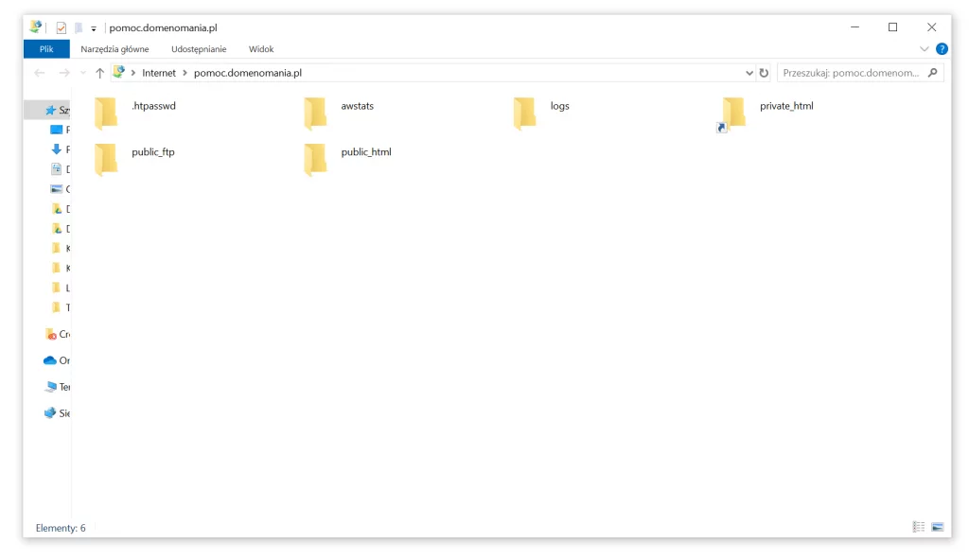
Task: Select the Documents icon in sidebar
Action: [56, 168]
